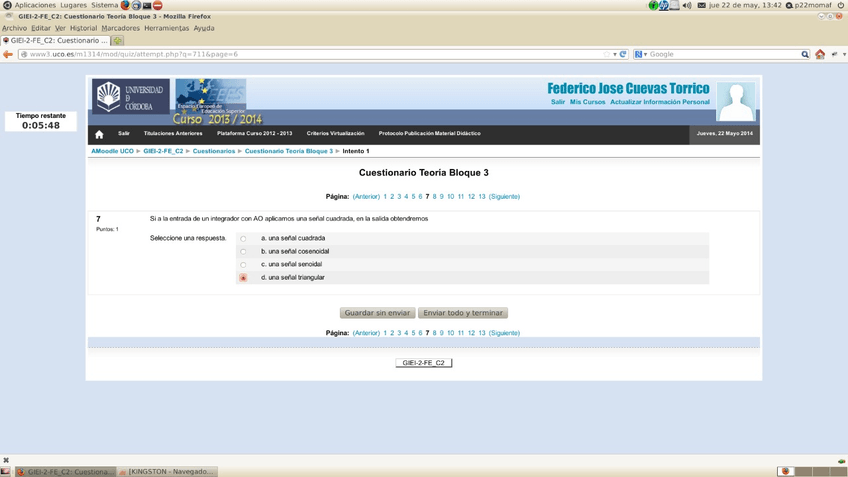Click the Moodle home icon in navigation bar
This screenshot has width=848, height=477.
click(99, 134)
